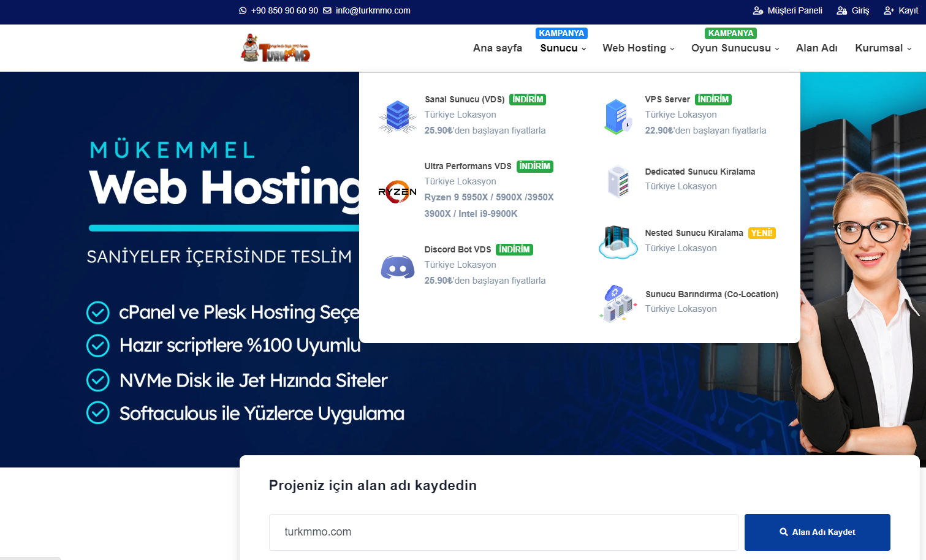
Task: Click 'Softaculous ile Yüzlerce Uygulama' text
Action: [x=262, y=414]
